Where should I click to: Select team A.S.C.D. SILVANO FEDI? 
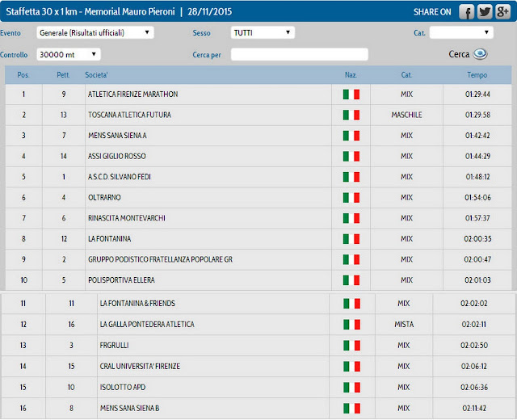point(120,177)
